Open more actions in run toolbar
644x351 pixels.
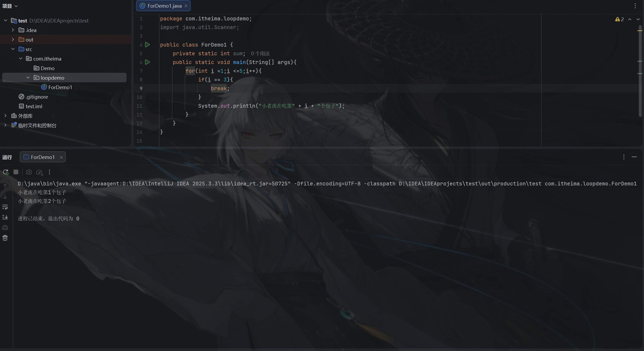pos(49,172)
